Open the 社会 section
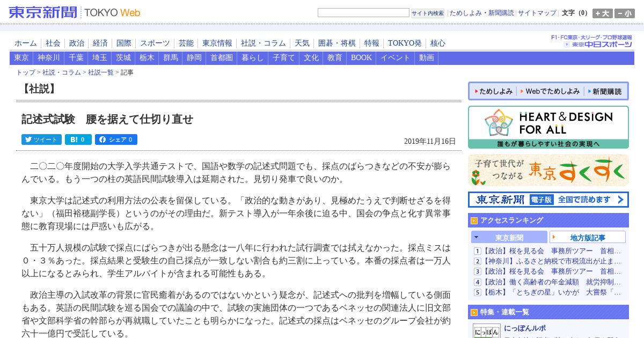Screen dimensions: 644x338 [x=53, y=43]
